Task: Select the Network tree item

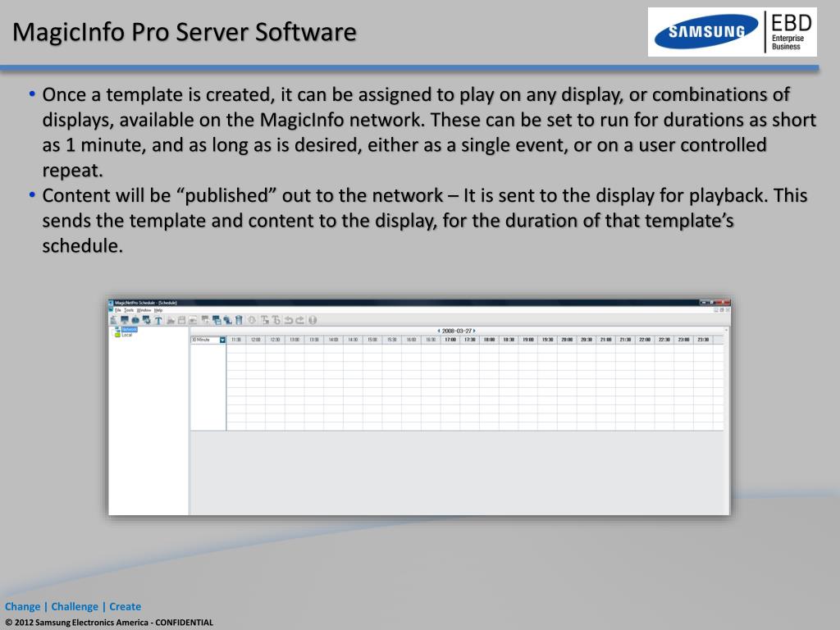Action: [129, 330]
